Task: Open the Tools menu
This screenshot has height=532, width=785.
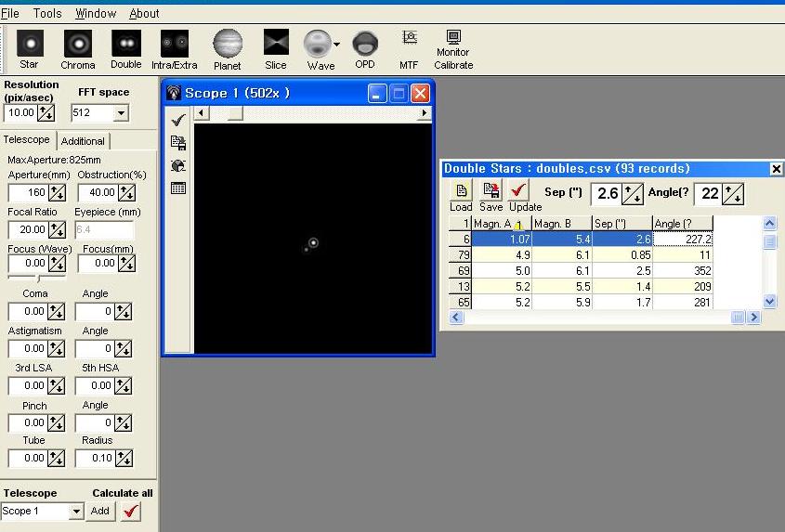Action: pos(47,13)
